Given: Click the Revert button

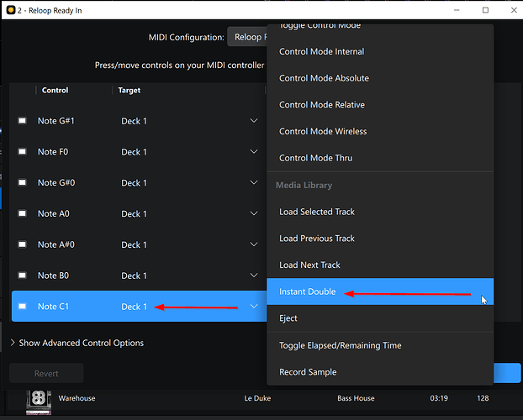Looking at the screenshot, I should pos(46,374).
